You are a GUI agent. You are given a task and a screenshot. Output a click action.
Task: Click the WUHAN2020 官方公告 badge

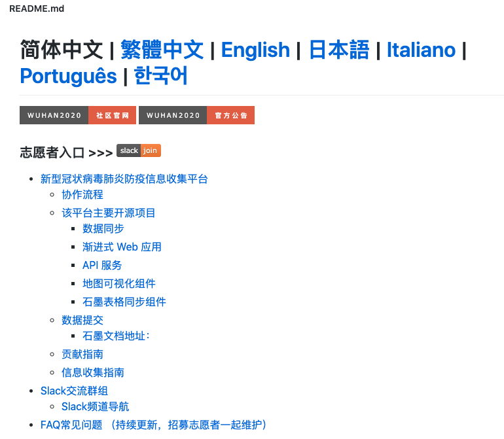(x=196, y=115)
